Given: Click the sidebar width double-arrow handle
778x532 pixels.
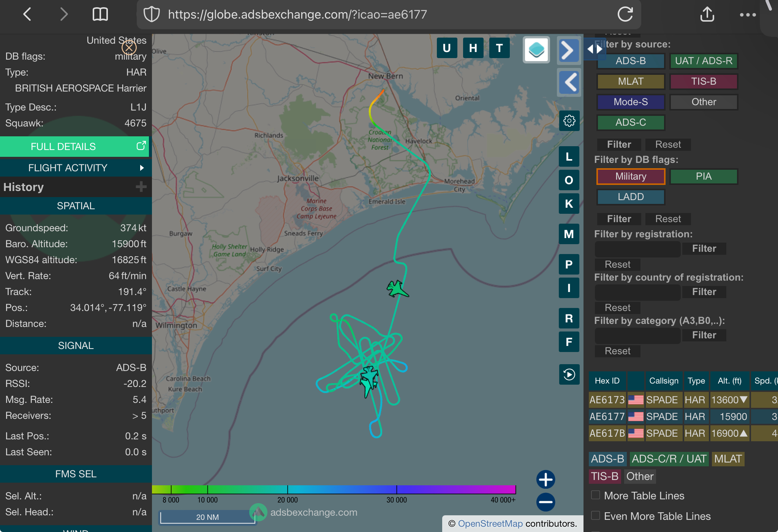Looking at the screenshot, I should tap(595, 49).
